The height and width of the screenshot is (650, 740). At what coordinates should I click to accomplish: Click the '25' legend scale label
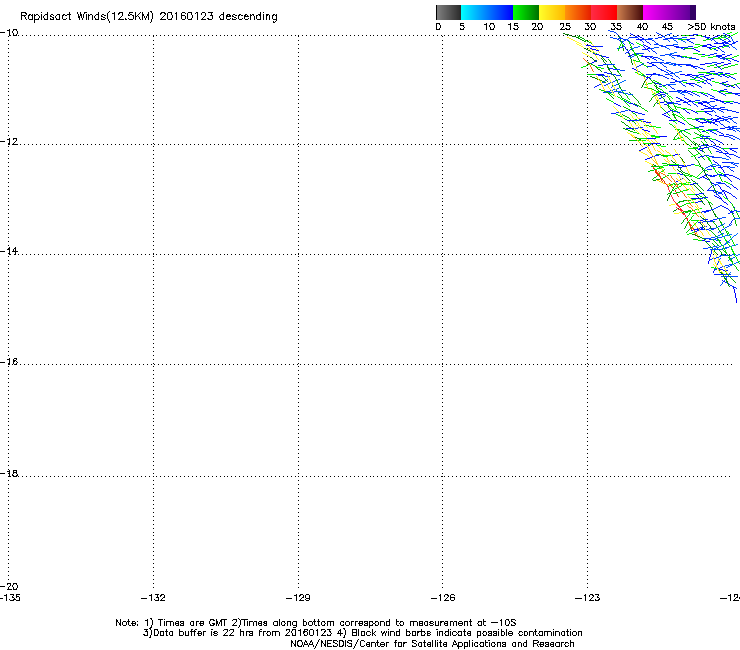[565, 27]
